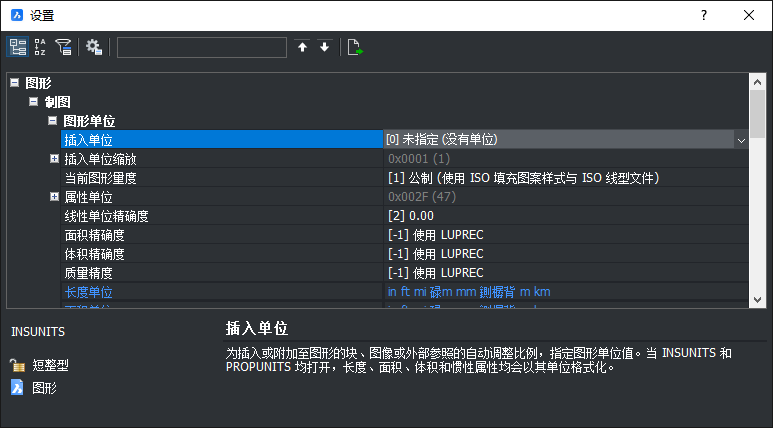Screen dimensions: 773x428
Task: Switch to categorized tree view
Action: 18,47
